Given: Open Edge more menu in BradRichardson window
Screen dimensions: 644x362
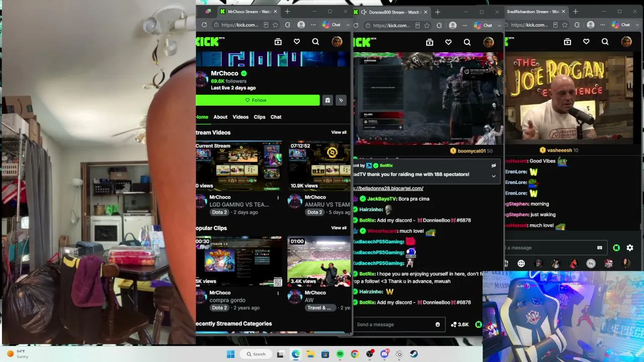Looking at the screenshot, I should pos(602,25).
